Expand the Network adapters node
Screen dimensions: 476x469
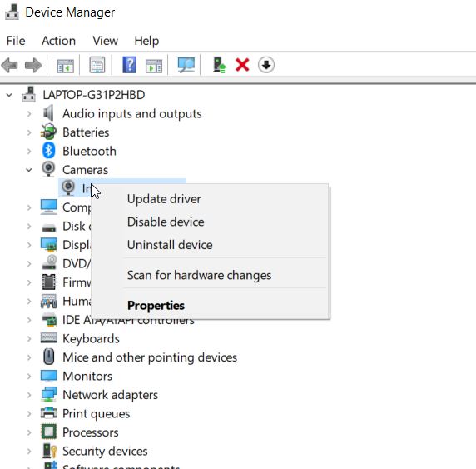pyautogui.click(x=29, y=395)
